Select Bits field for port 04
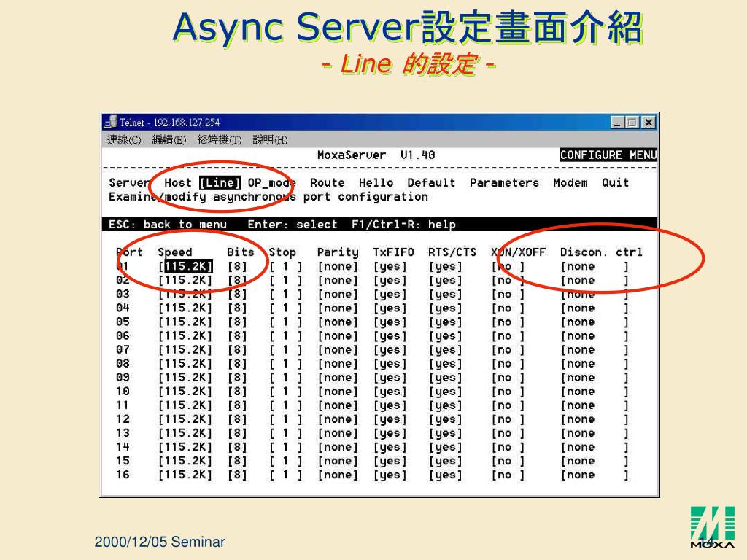Screen dimensions: 747x560 coord(237,308)
